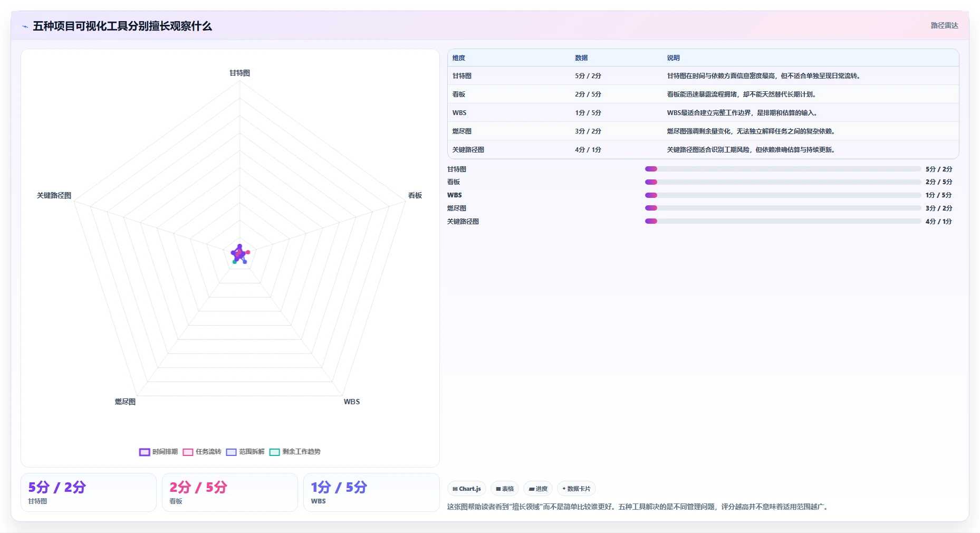Open the 看板 2分 / 5分 data card

(x=230, y=492)
